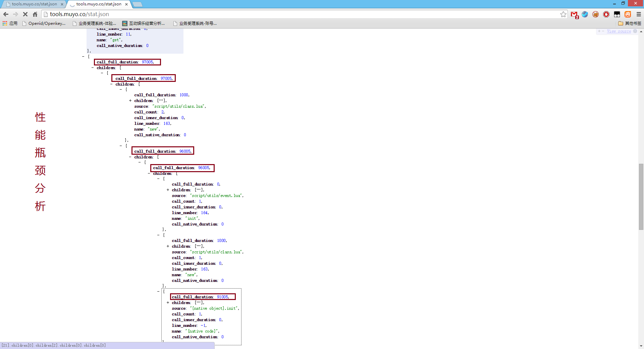
Task: Open the 应用 apps shortcut in bookmarks bar
Action: click(10, 23)
